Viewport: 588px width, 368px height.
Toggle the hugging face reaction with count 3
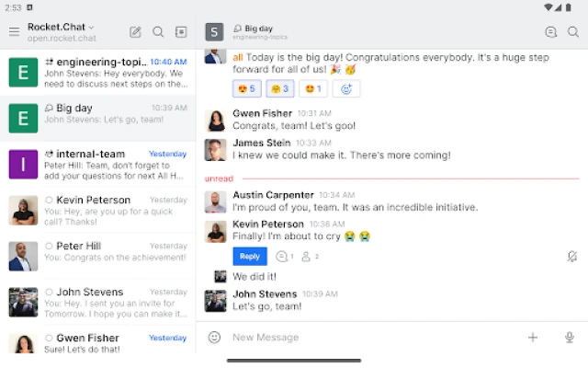[x=280, y=88]
